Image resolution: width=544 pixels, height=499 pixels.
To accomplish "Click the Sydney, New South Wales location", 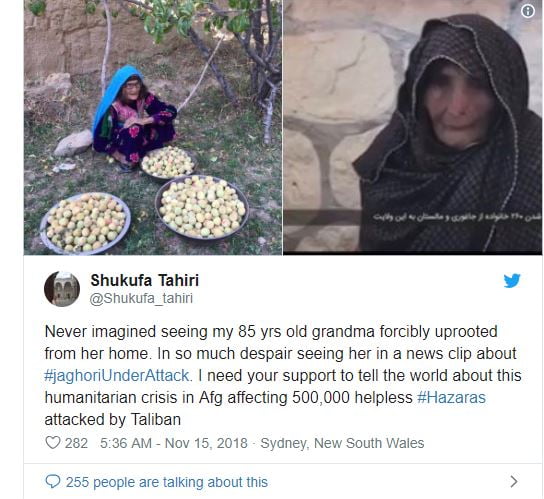I will point(342,443).
